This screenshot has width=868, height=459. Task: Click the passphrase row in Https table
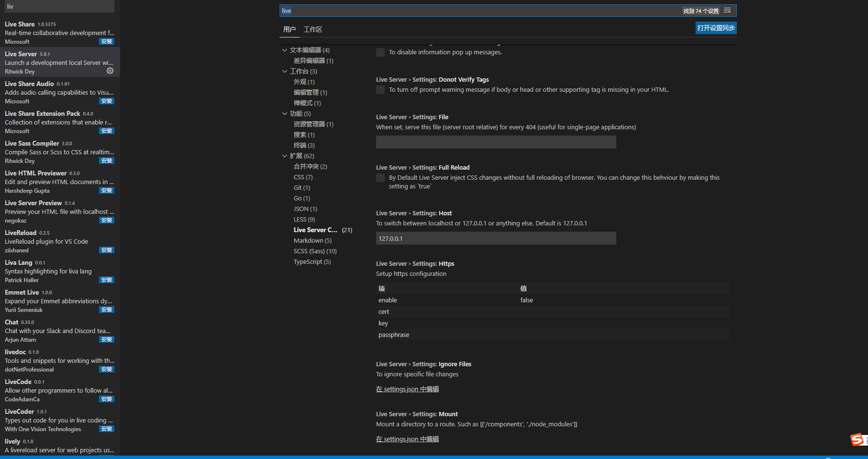[x=553, y=335]
